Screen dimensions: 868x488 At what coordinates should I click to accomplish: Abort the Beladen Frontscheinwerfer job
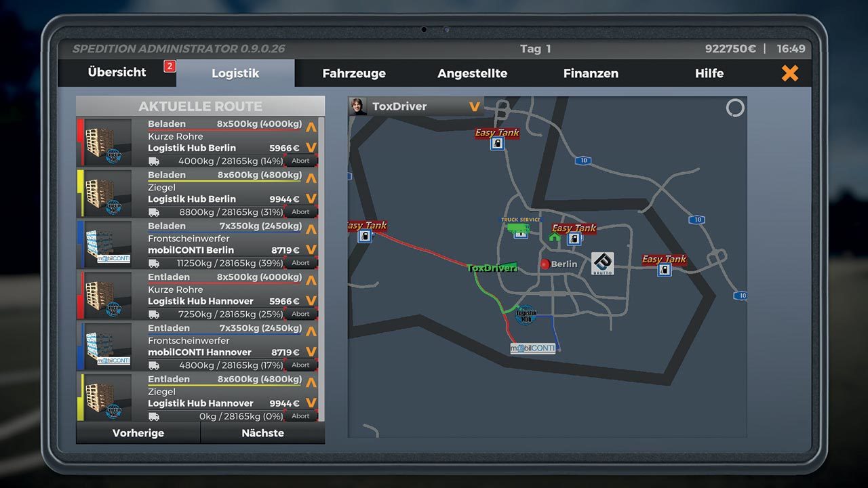click(x=300, y=263)
